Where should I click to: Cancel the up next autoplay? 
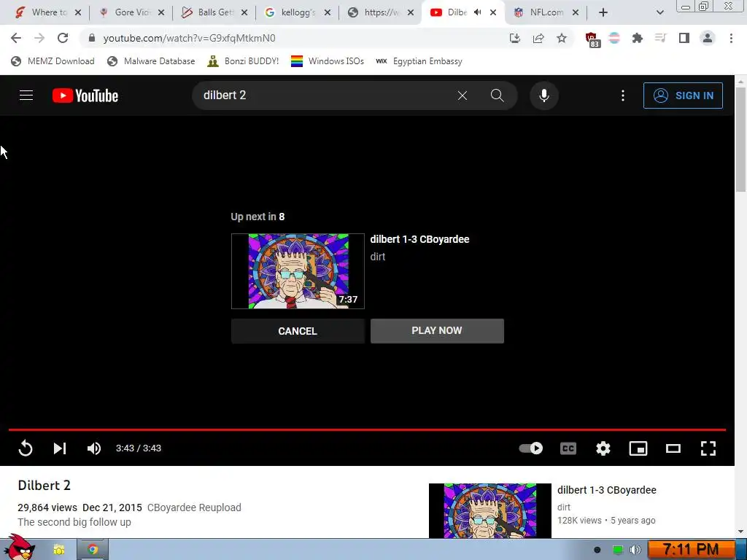[x=298, y=331]
